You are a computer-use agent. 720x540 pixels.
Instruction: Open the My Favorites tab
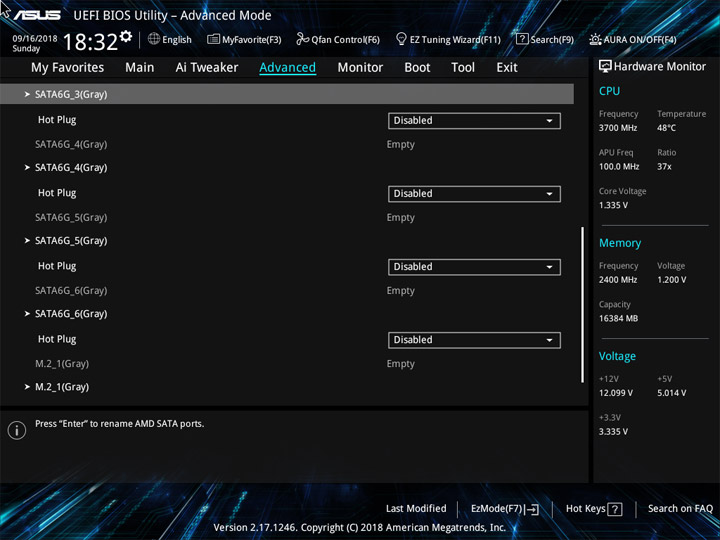coord(68,68)
